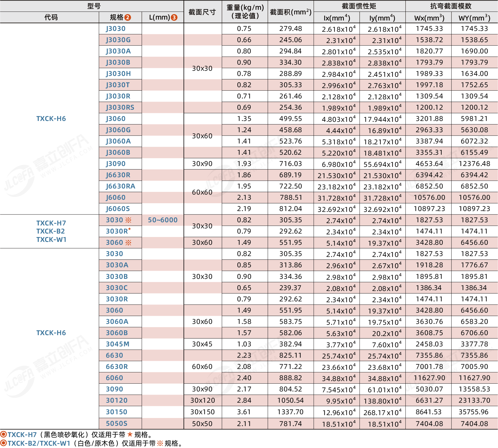Viewport: 498px width, 448px height.
Task: Click the orange bullet before the TXCK-B2/TXCK-W1 footnote
Action: point(3,443)
